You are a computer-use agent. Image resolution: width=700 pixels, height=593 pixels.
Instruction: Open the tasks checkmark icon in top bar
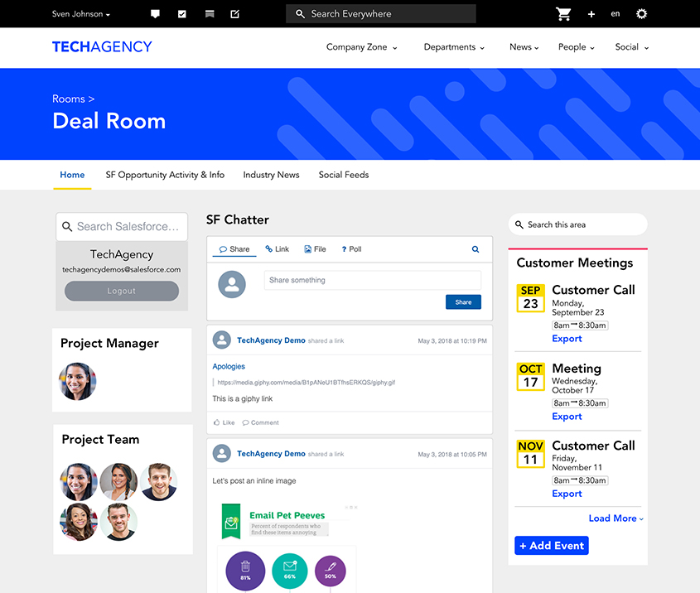[181, 14]
